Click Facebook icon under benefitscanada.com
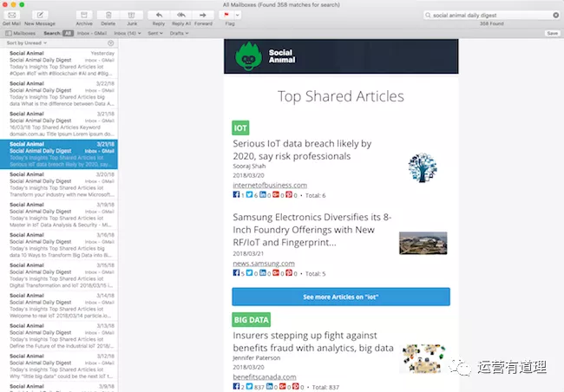This screenshot has height=392, width=564. (236, 387)
